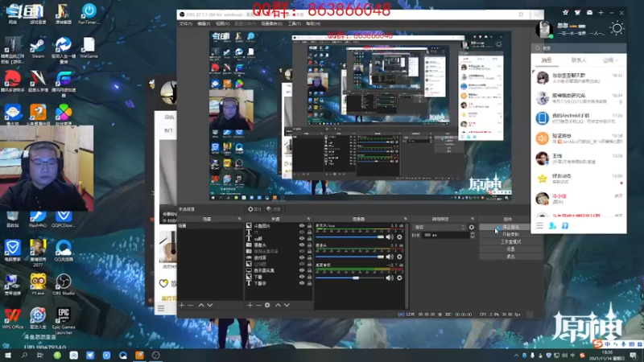Image resolution: width=644 pixels, height=362 pixels.
Task: Open OBS 帮助(H) menu
Action: pos(313,24)
